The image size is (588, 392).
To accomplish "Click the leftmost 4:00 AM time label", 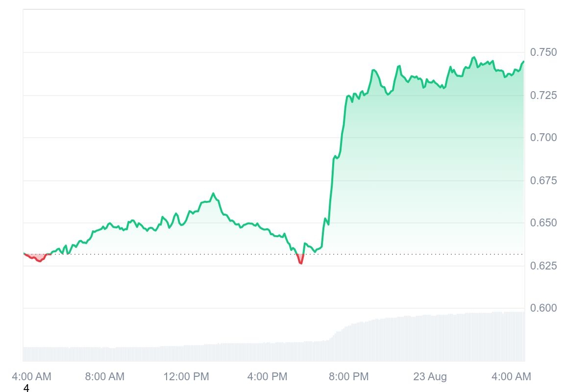I will (x=31, y=377).
